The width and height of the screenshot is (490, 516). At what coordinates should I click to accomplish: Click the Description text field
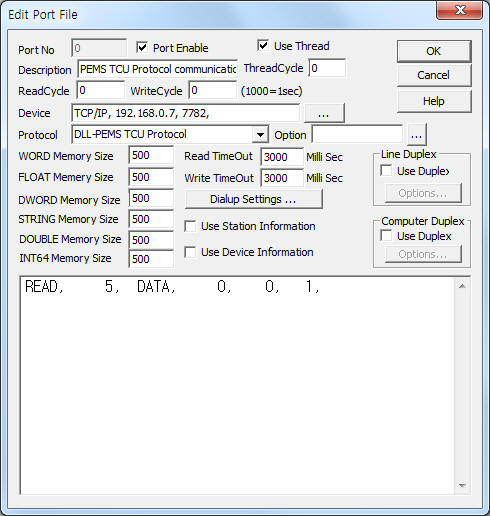157,69
